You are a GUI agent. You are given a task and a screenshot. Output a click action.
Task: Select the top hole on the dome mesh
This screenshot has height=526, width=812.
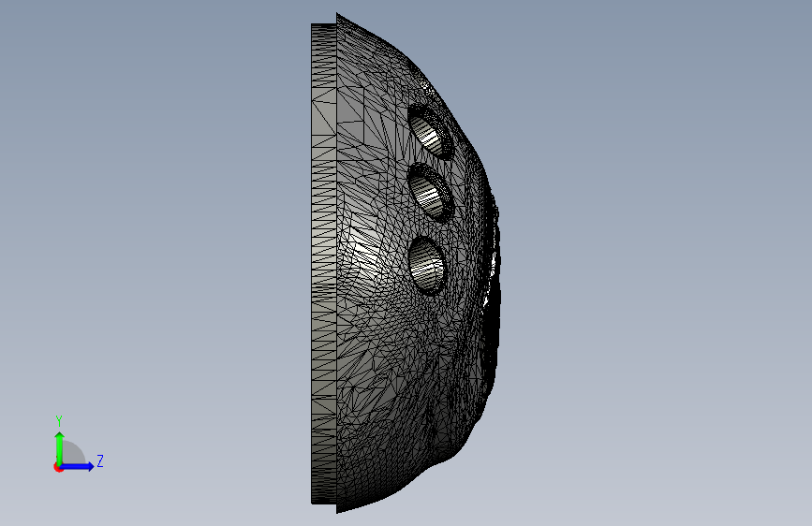(430, 131)
